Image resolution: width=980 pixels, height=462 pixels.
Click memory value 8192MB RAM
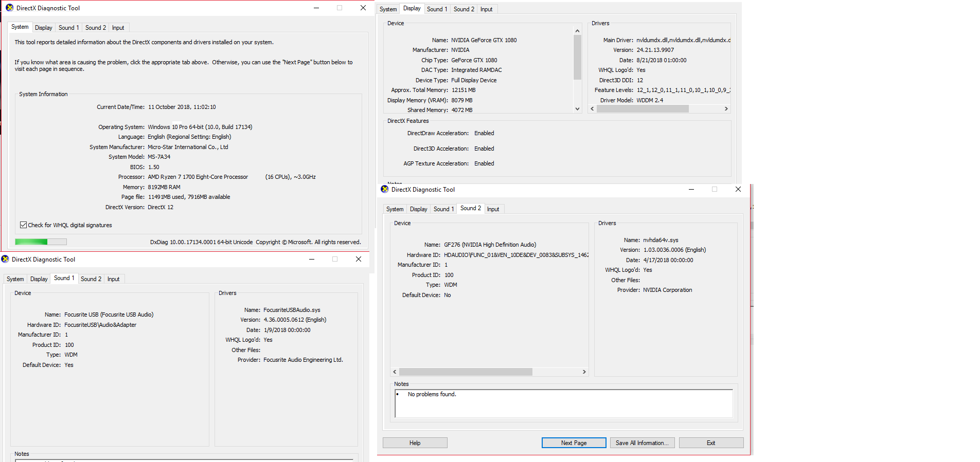164,187
